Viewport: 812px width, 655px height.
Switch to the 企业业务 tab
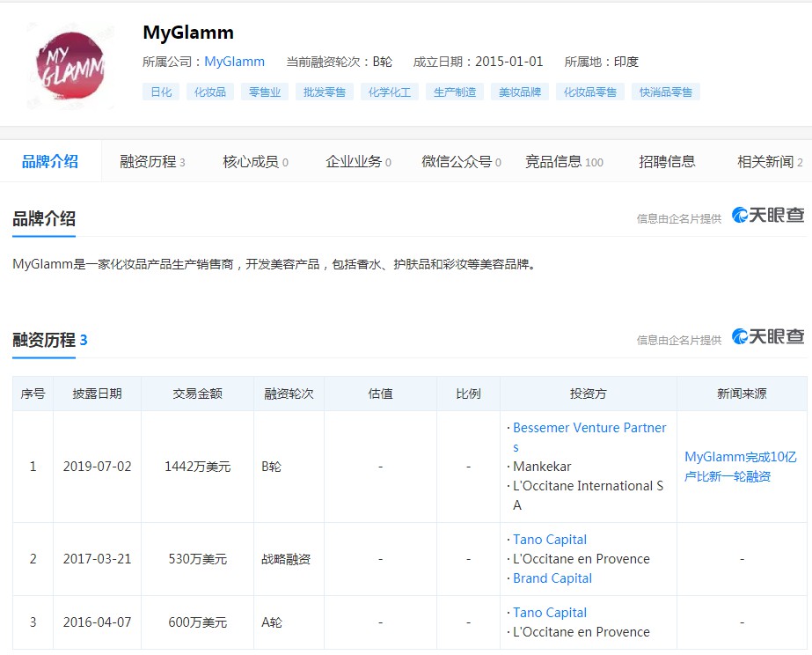358,162
